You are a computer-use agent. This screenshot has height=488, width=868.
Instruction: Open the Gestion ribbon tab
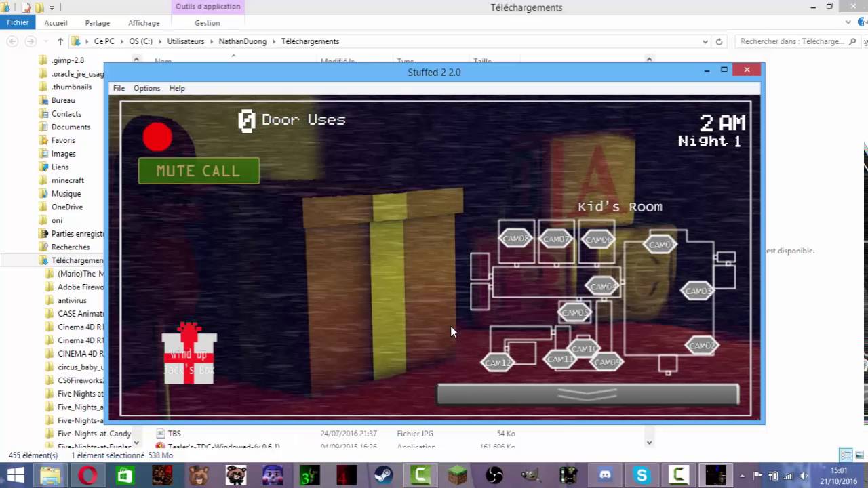(x=207, y=23)
